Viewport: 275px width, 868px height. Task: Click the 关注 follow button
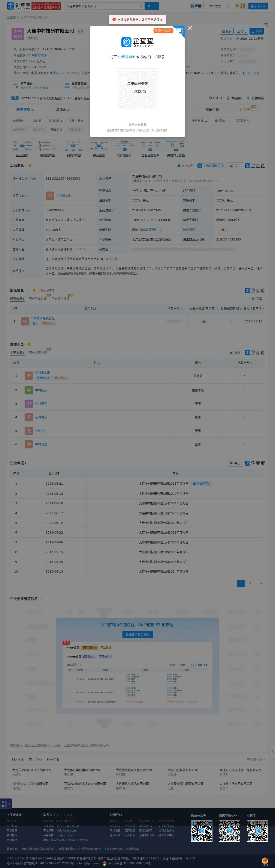coord(257,31)
